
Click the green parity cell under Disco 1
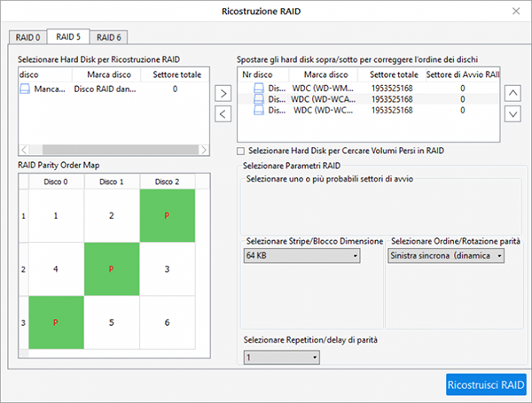coord(112,269)
